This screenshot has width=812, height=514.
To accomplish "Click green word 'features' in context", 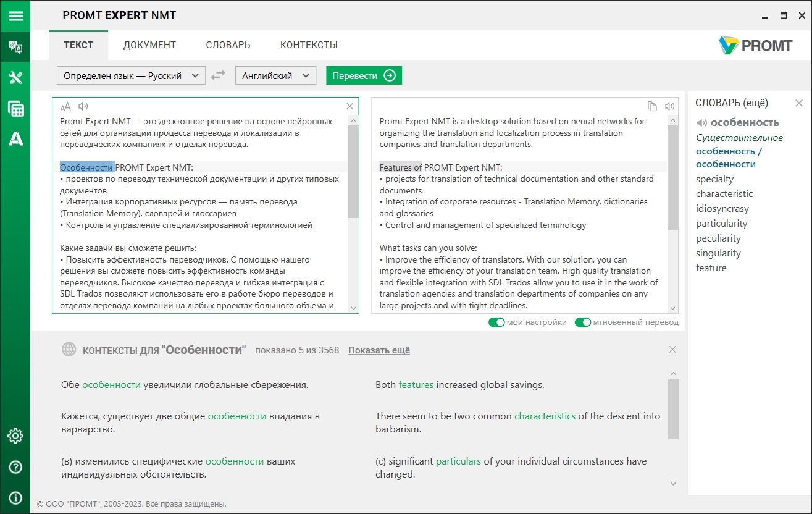I will click(x=416, y=385).
